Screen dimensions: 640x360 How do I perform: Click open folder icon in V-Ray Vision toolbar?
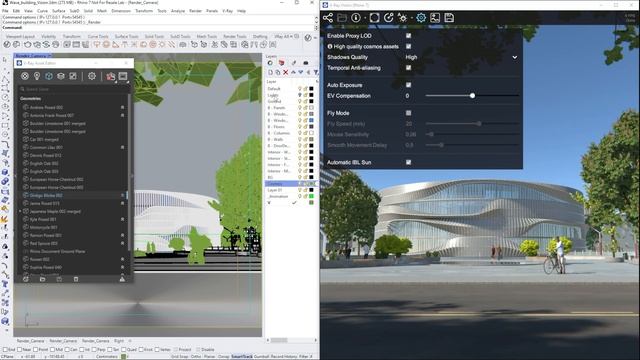coord(342,18)
